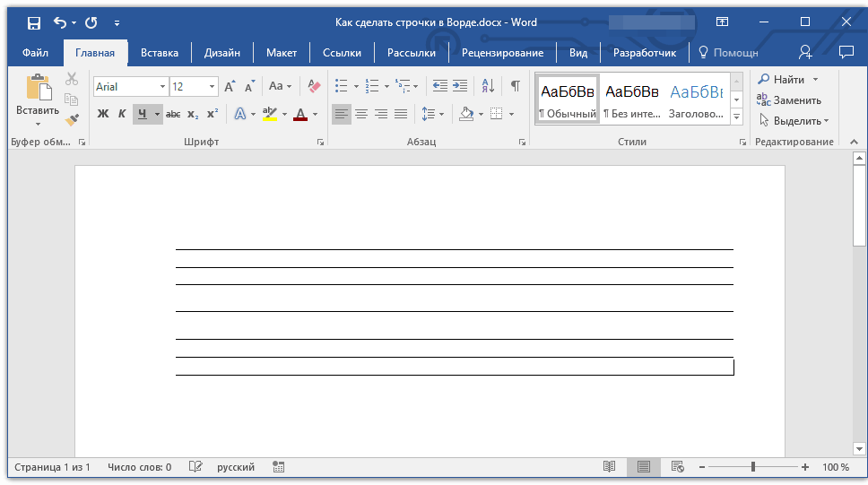The height and width of the screenshot is (485, 868).
Task: Increase font size with the larger A
Action: 230,86
